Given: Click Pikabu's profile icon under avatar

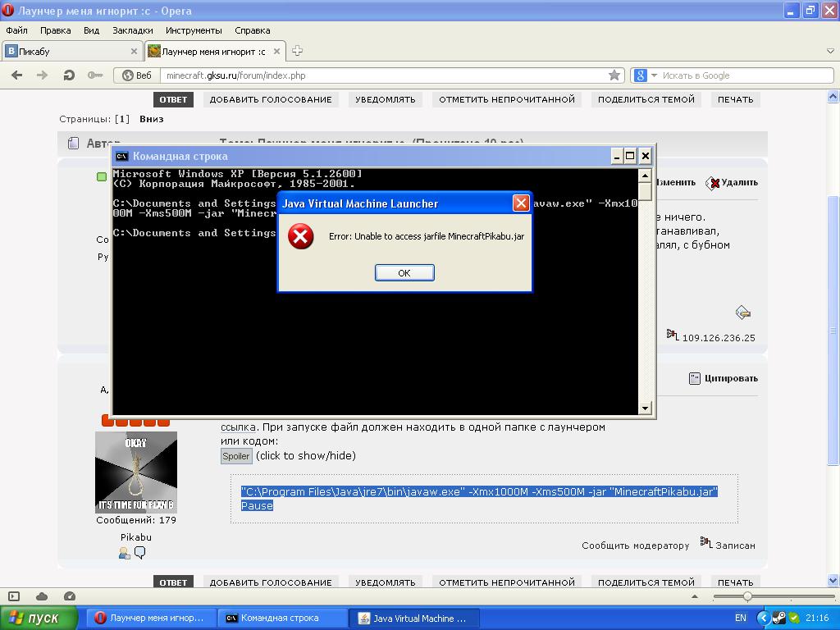Looking at the screenshot, I should pyautogui.click(x=125, y=553).
